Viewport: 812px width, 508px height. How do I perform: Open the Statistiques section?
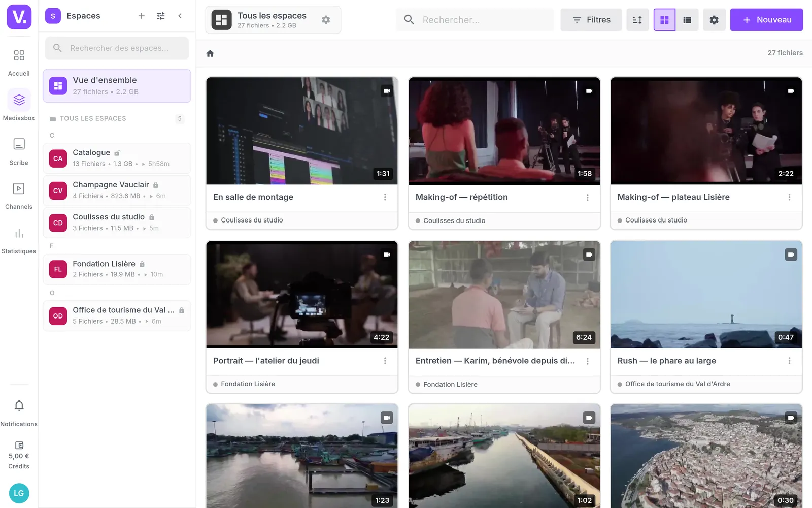point(19,240)
